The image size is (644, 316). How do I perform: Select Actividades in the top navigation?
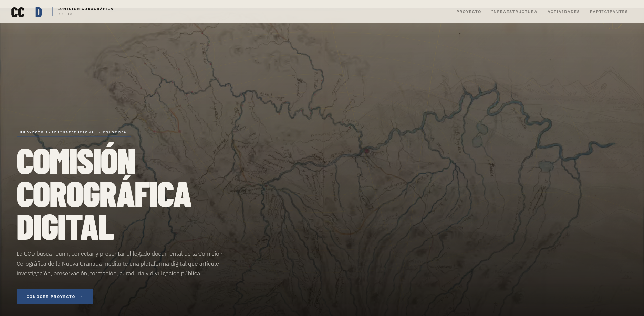[563, 12]
